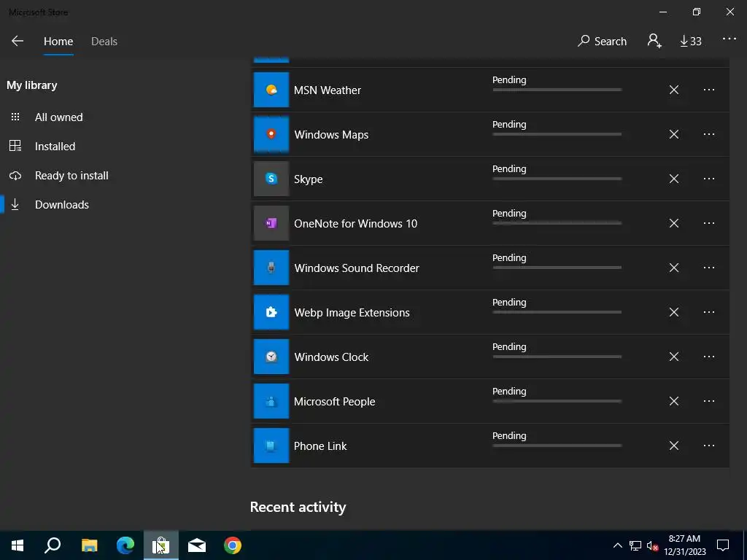Click the Webp Image Extensions name
The image size is (747, 560).
coord(352,313)
